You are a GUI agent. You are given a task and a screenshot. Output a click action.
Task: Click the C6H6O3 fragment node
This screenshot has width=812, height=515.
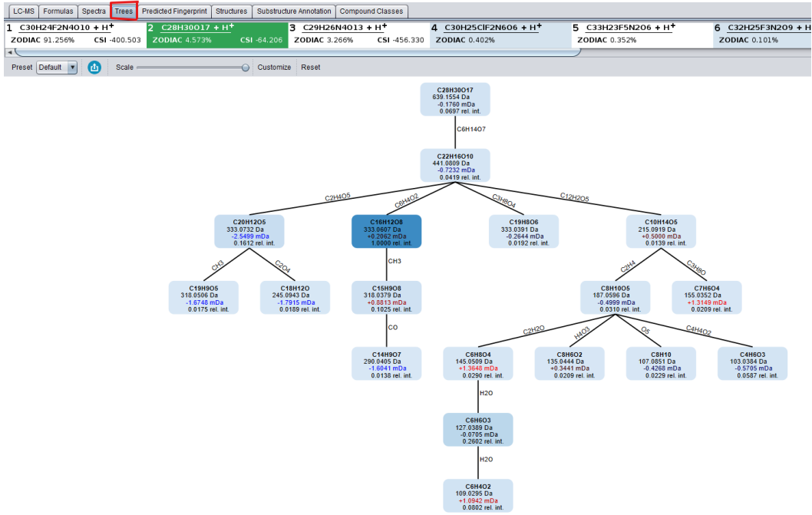pyautogui.click(x=477, y=430)
